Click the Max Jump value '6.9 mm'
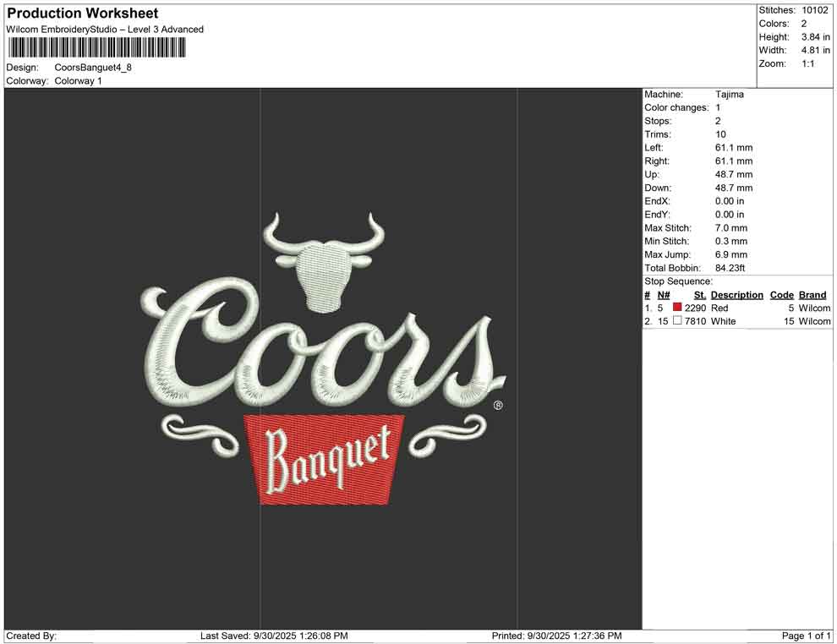The height and width of the screenshot is (644, 837). click(731, 254)
